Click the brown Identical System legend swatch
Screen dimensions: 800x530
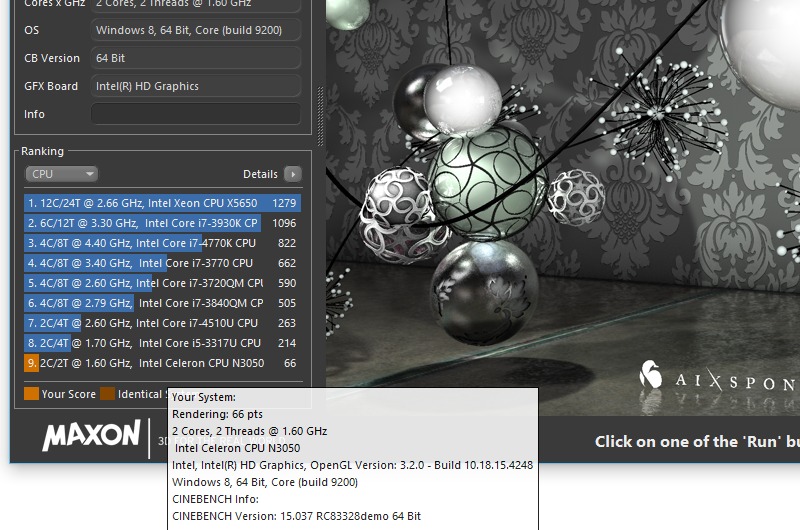coord(108,394)
